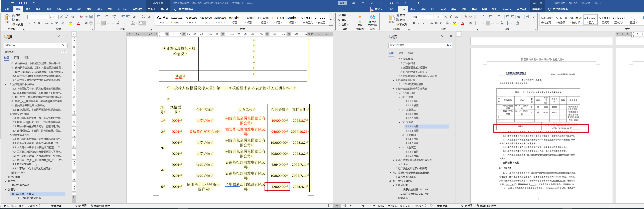Click the zoom slider in left window status bar
644x209 pixels.
363,206
